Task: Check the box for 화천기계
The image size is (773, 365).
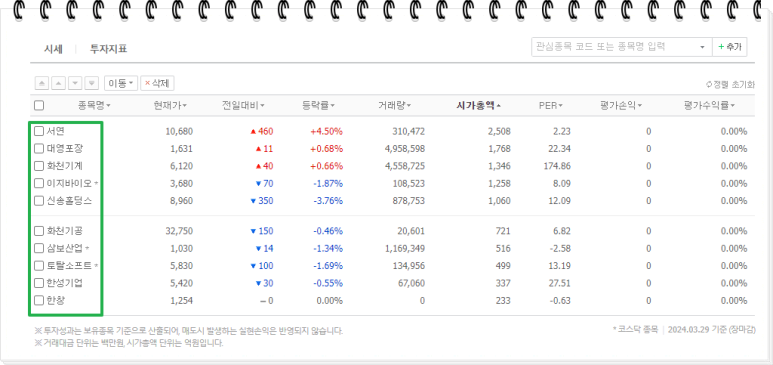Action: pos(39,166)
